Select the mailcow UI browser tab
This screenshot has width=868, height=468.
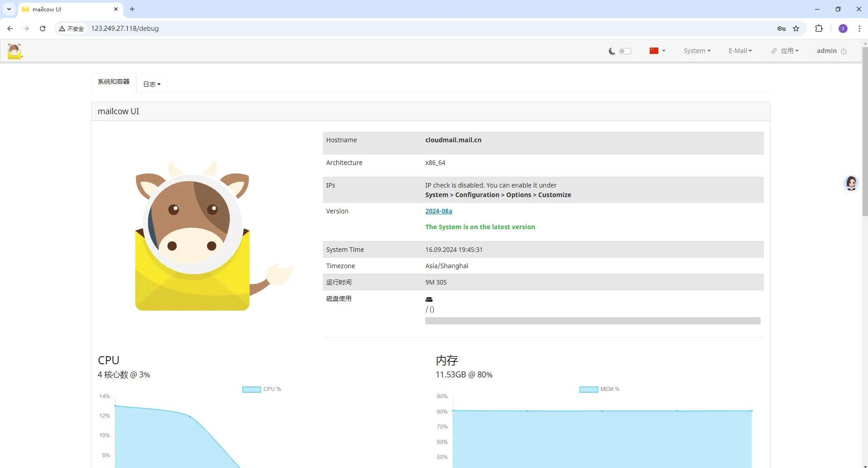coord(70,9)
